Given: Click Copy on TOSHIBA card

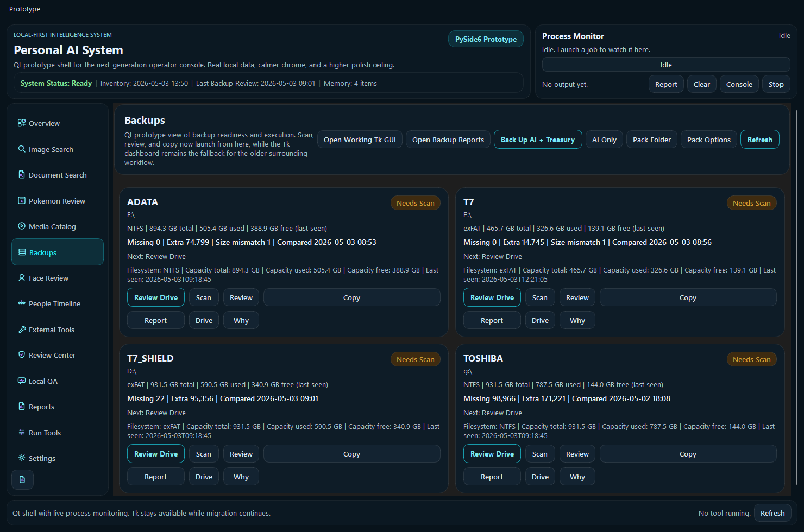Looking at the screenshot, I should pyautogui.click(x=688, y=454).
